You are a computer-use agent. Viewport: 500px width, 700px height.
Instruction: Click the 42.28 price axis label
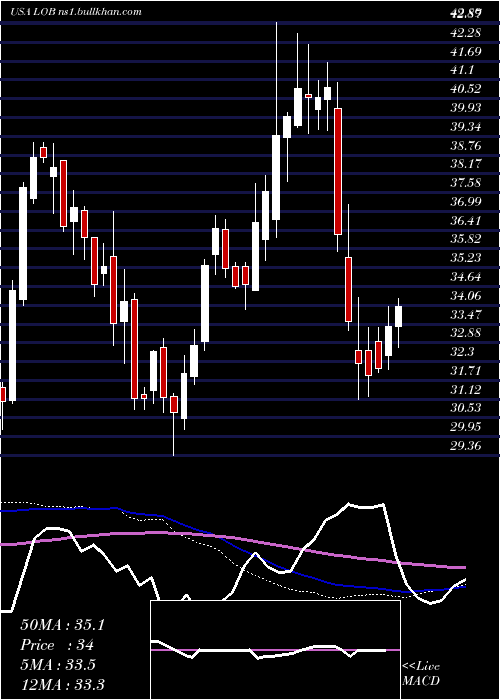pyautogui.click(x=465, y=33)
